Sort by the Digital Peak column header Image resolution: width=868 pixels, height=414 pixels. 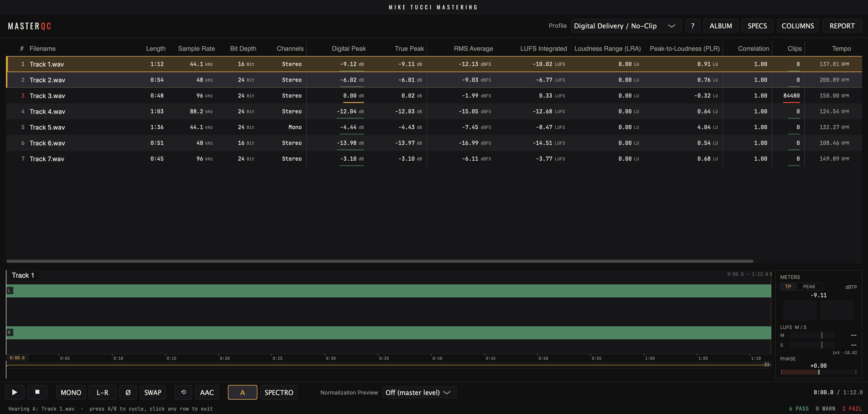pos(349,49)
